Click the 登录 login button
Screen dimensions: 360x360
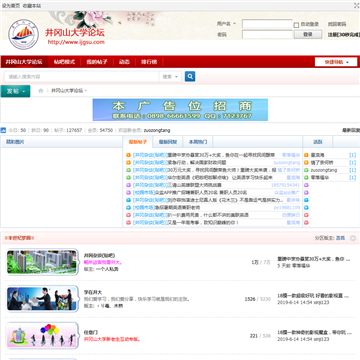coord(308,34)
